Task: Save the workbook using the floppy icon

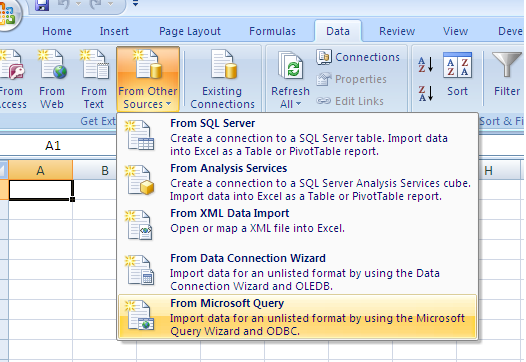Action: tap(42, 5)
